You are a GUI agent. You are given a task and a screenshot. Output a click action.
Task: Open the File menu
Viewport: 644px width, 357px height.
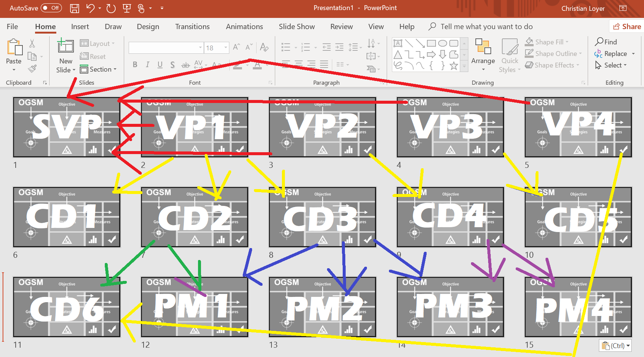pyautogui.click(x=12, y=26)
